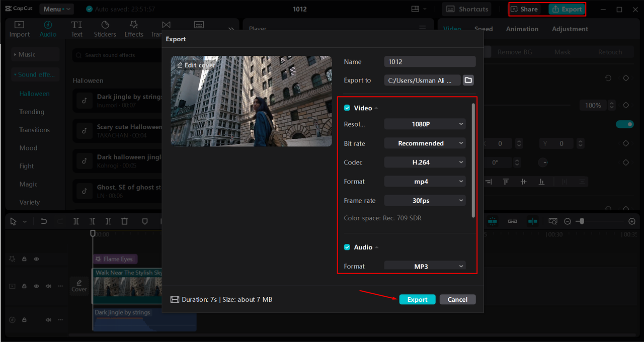Open the Resolution 1080P dropdown
The width and height of the screenshot is (644, 342).
point(425,124)
